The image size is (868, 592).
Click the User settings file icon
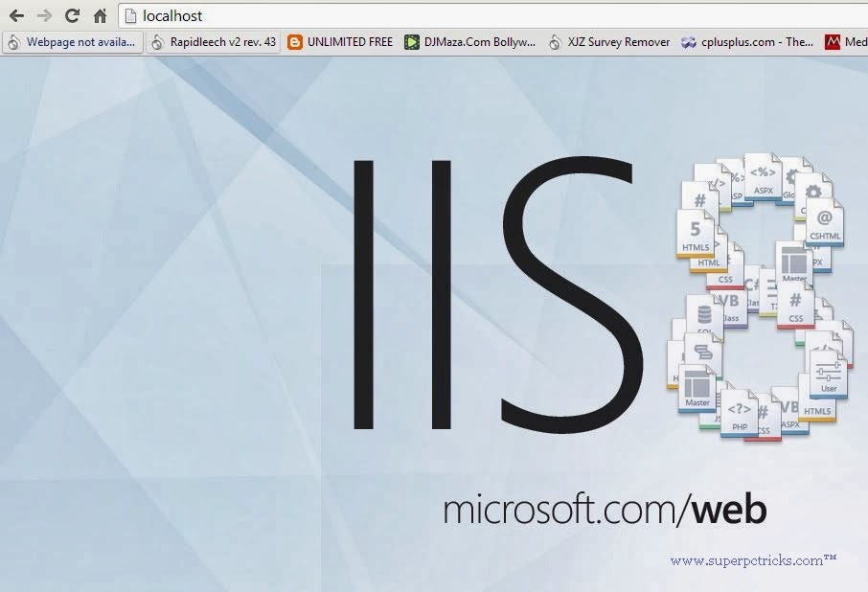(828, 375)
